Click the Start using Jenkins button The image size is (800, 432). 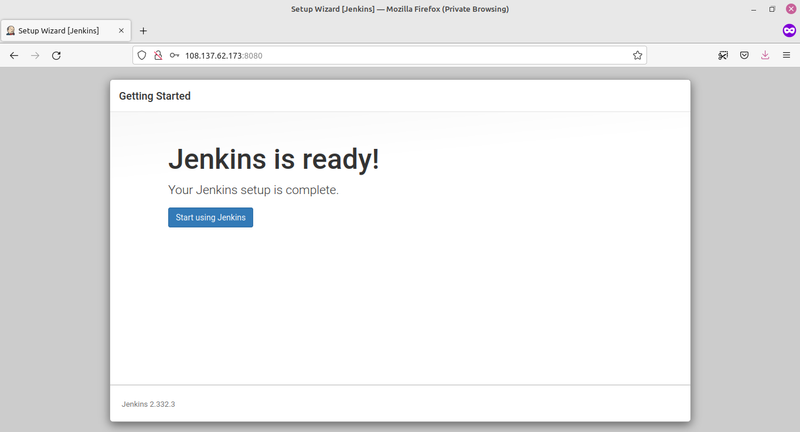point(210,217)
